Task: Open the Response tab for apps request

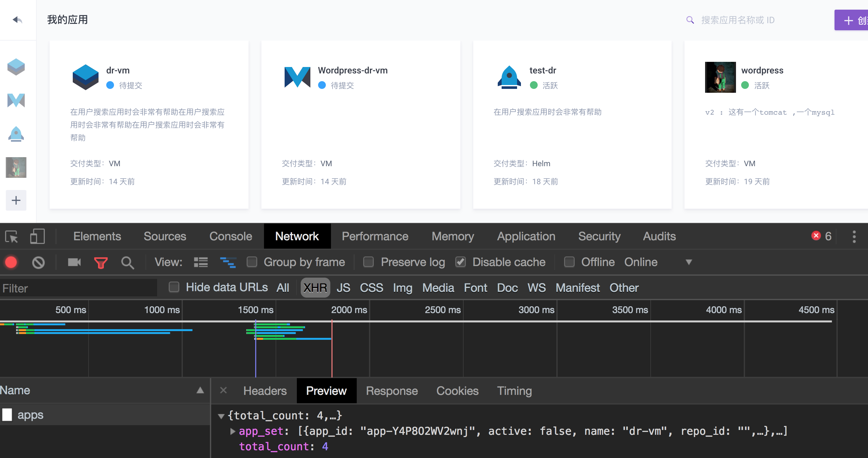Action: 392,391
